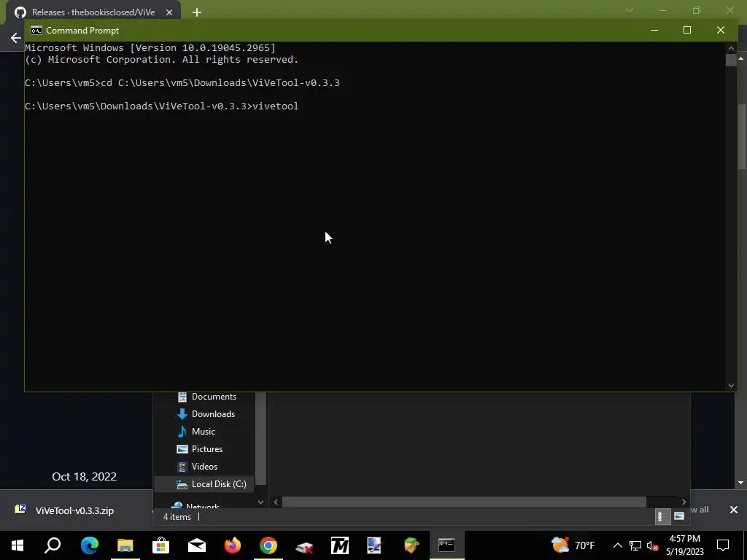The image size is (747, 560).
Task: Click page scrollbar down arrow in browser
Action: tap(741, 483)
